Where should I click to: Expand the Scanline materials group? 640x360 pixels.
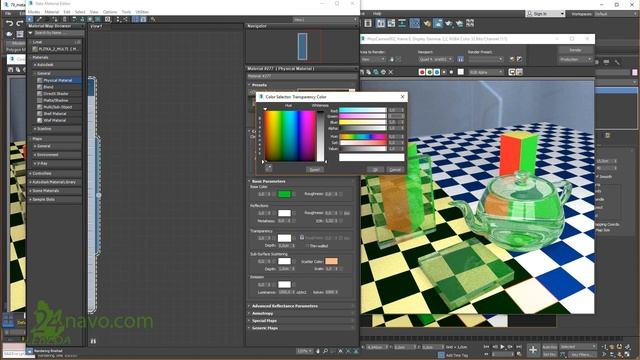tap(56, 129)
